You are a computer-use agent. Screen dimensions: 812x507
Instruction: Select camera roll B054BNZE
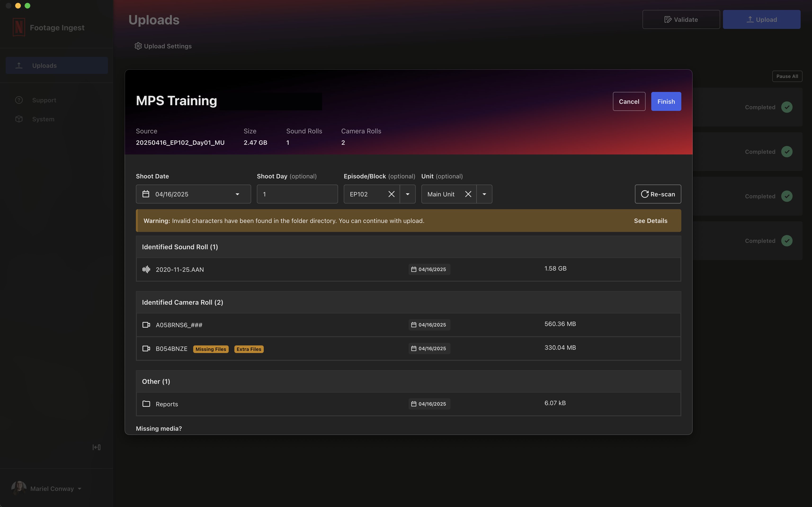171,349
